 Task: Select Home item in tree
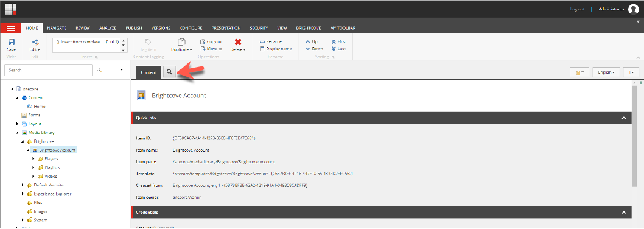(39, 107)
